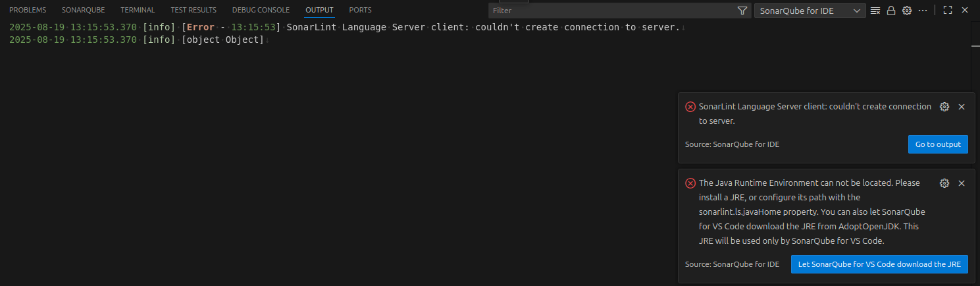Open the SonarQube for IDE output channel dropdown

810,11
